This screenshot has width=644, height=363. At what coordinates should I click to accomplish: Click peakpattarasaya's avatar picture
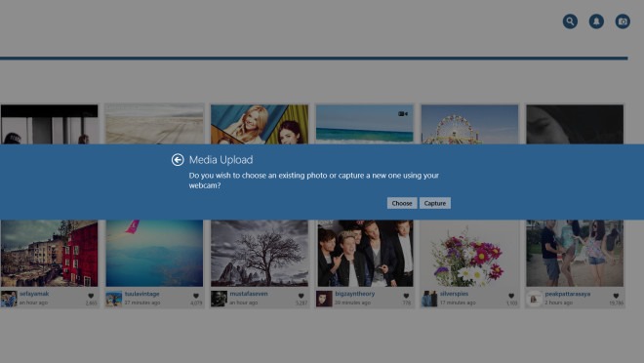coord(535,299)
